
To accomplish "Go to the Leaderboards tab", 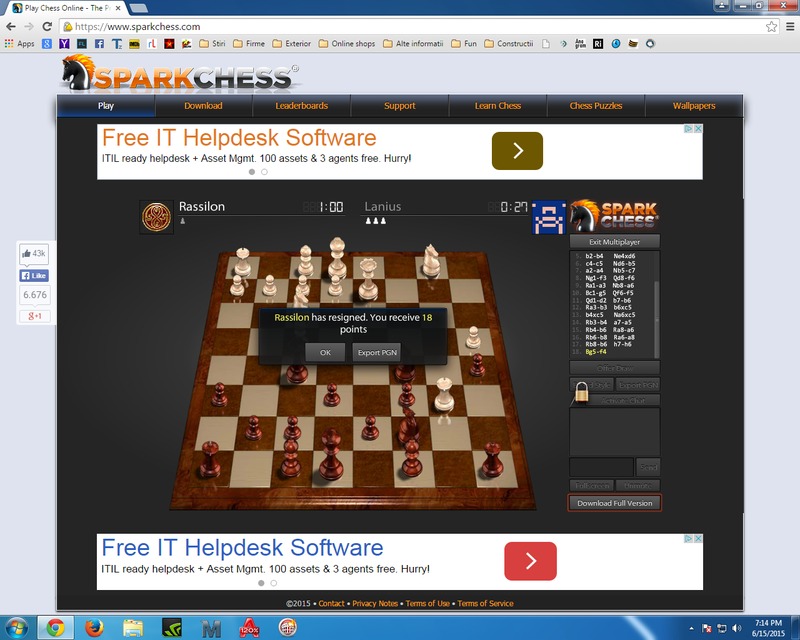I will (x=302, y=106).
